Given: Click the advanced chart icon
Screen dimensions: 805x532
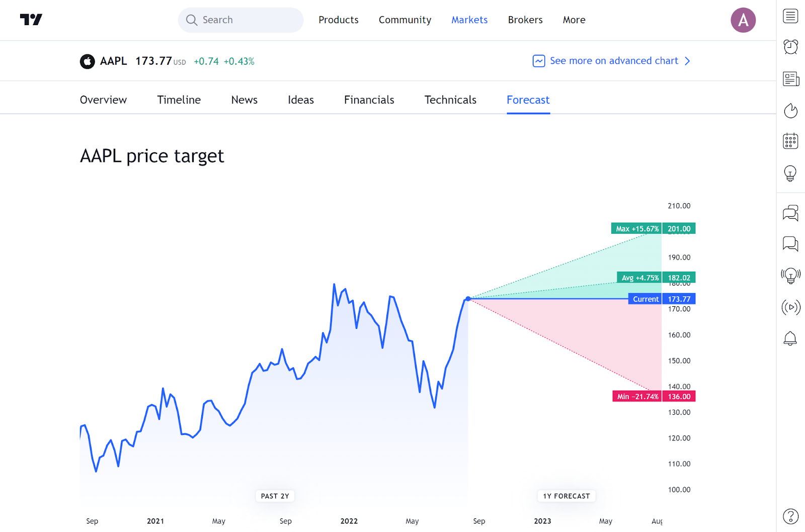Looking at the screenshot, I should pyautogui.click(x=539, y=61).
